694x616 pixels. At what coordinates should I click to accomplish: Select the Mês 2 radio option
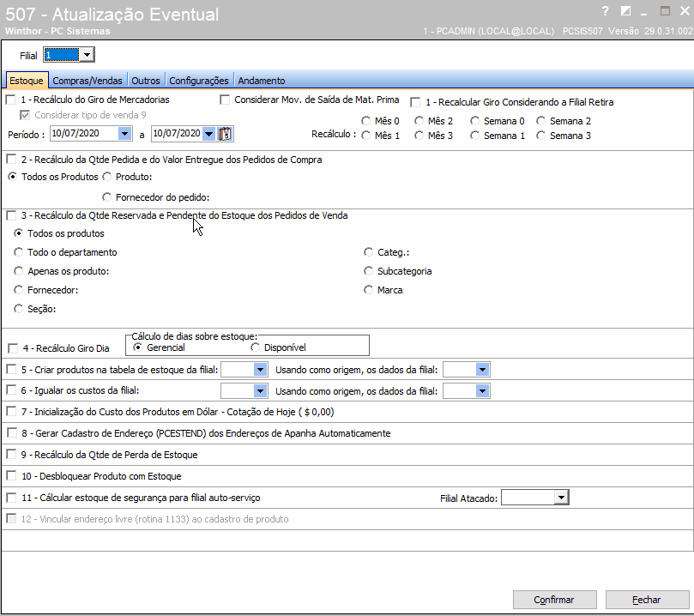pyautogui.click(x=419, y=121)
